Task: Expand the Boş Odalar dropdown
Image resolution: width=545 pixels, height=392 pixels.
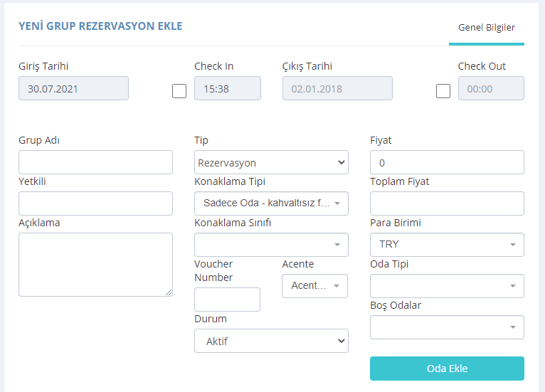Action: pyautogui.click(x=447, y=327)
